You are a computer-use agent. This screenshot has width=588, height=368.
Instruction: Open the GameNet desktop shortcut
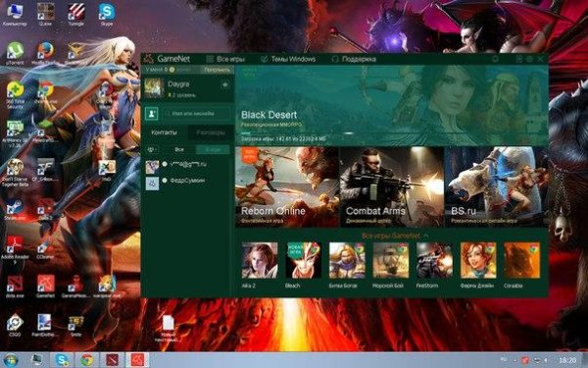45,287
